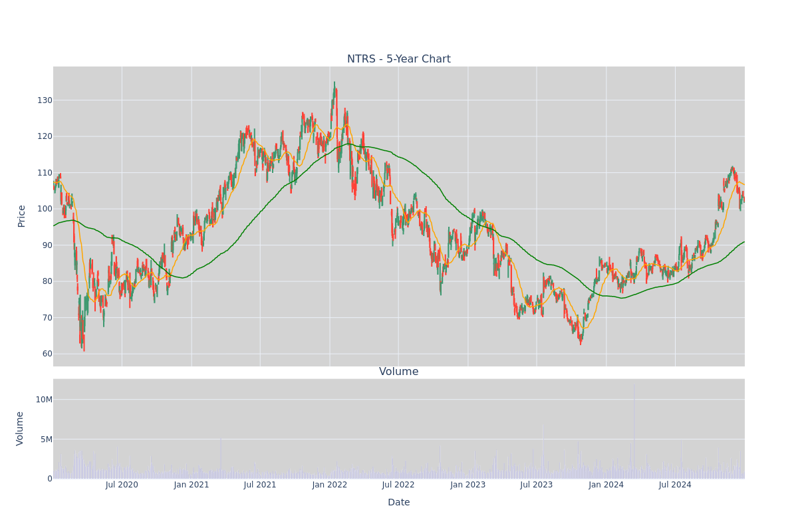The image size is (798, 532).
Task: Click the Jul 2023 date tick
Action: (x=537, y=485)
